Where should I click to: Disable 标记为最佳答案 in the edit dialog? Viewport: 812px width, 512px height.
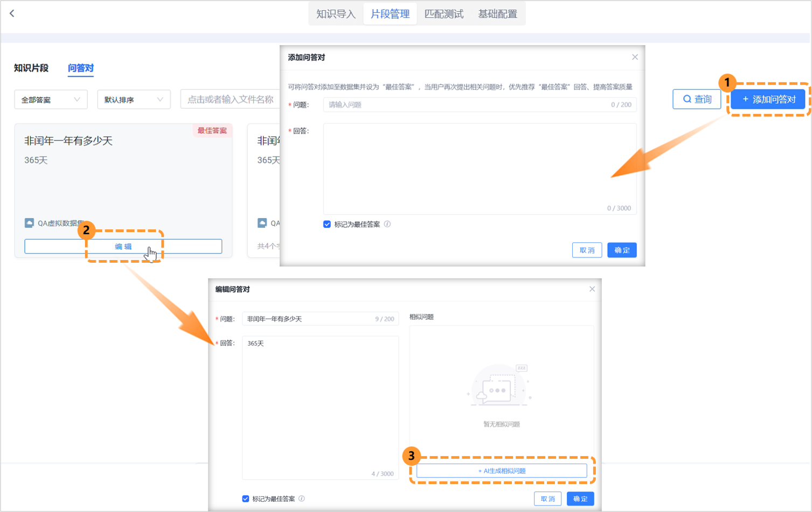[x=246, y=499]
